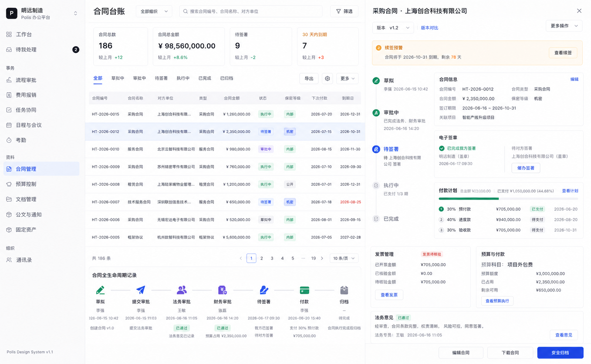Open the 更多 dropdown above the table
Viewport: 591px width, 364px height.
pyautogui.click(x=347, y=78)
